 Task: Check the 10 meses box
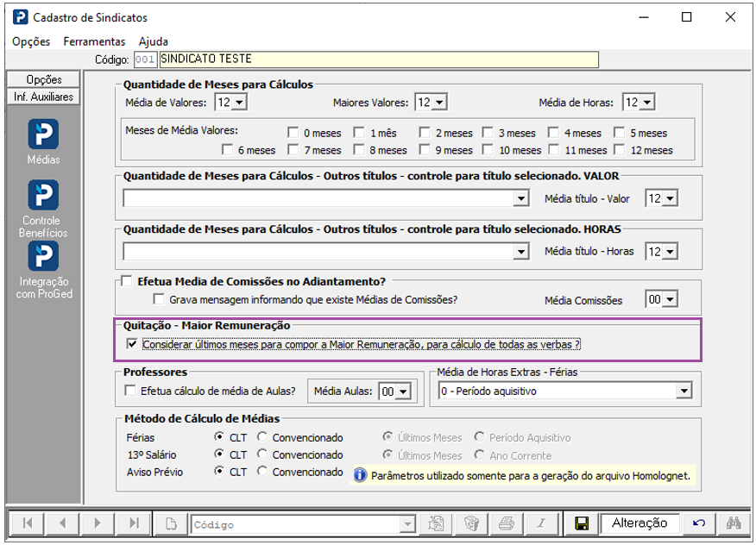pos(488,150)
